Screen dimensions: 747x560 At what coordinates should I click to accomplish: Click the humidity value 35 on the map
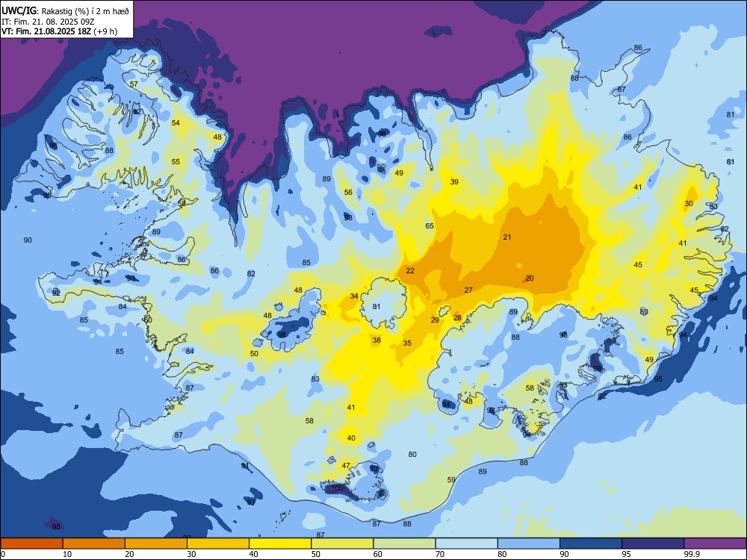(x=407, y=343)
